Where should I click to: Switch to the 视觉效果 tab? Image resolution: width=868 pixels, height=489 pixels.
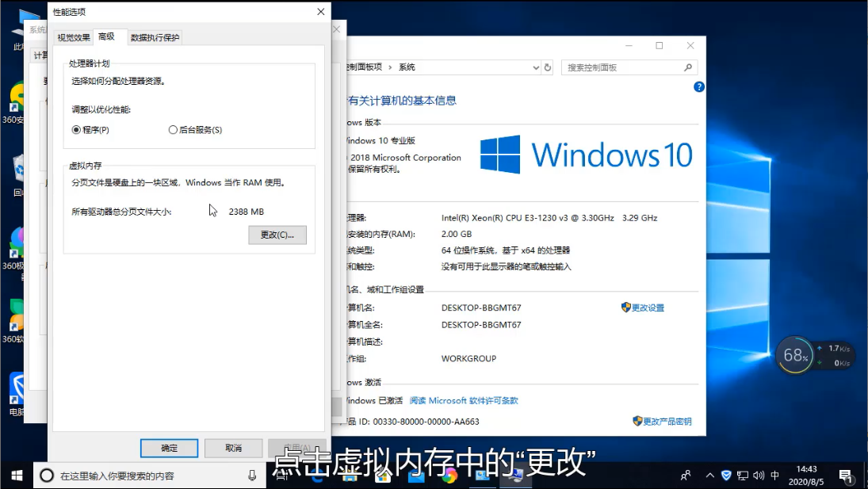tap(74, 37)
